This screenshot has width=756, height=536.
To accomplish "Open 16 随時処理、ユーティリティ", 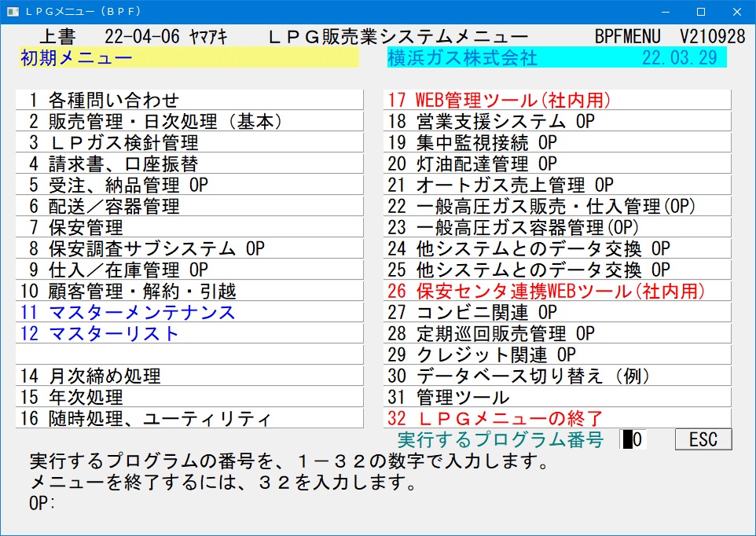I will click(189, 418).
